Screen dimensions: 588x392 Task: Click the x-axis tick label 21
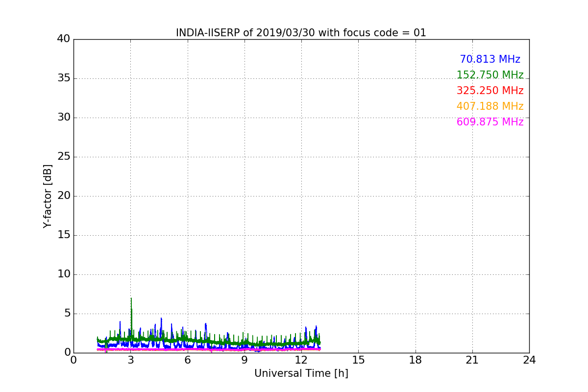472,360
